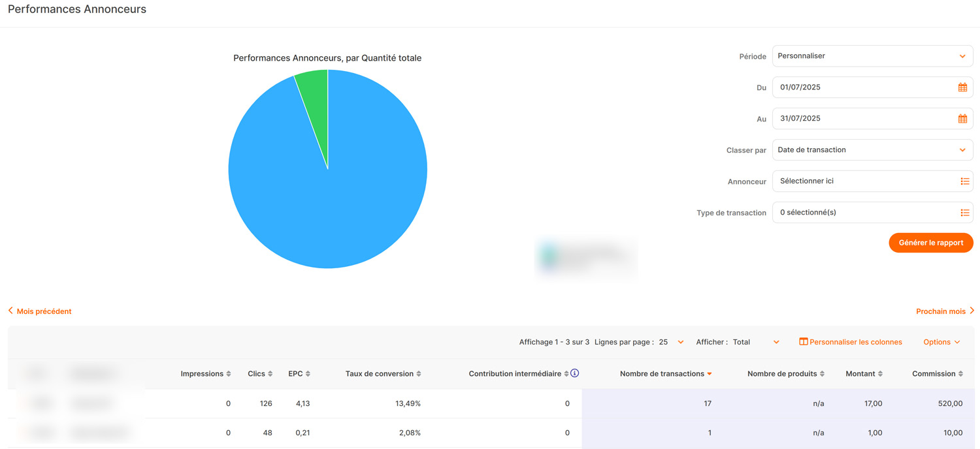Open the Options menu

[941, 342]
